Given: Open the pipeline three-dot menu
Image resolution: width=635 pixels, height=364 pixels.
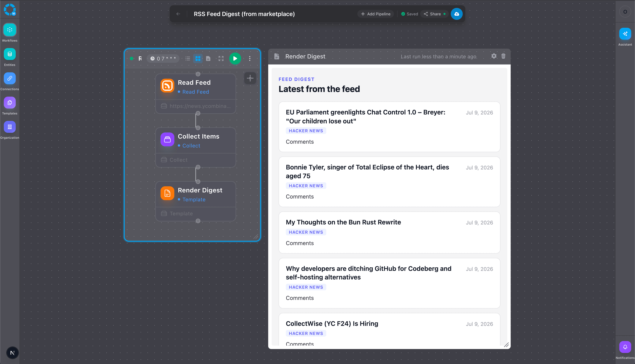Looking at the screenshot, I should pos(250,58).
